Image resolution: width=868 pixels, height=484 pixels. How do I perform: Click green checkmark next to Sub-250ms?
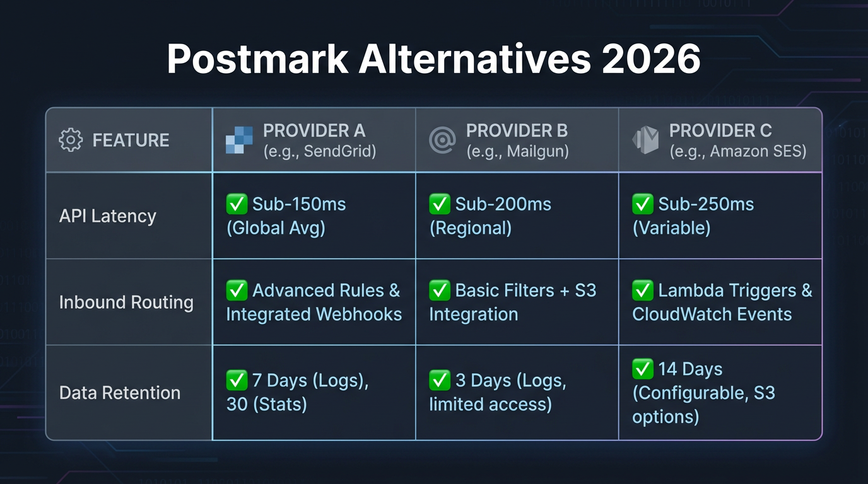(643, 204)
